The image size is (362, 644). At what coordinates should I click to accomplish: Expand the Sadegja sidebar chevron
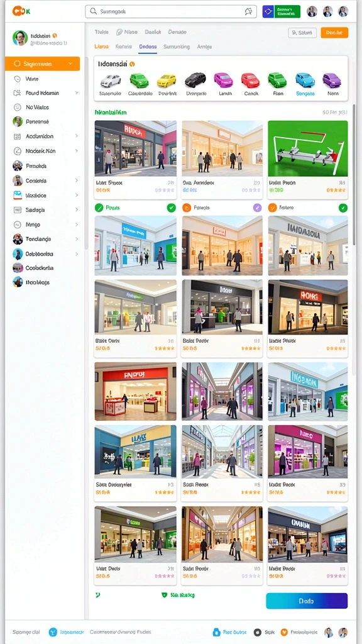pyautogui.click(x=76, y=210)
